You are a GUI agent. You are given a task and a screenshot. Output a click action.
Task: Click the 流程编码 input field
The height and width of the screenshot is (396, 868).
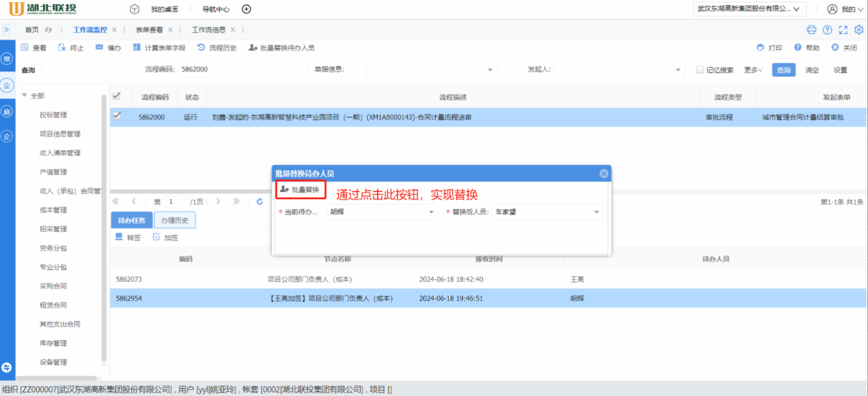[242, 69]
